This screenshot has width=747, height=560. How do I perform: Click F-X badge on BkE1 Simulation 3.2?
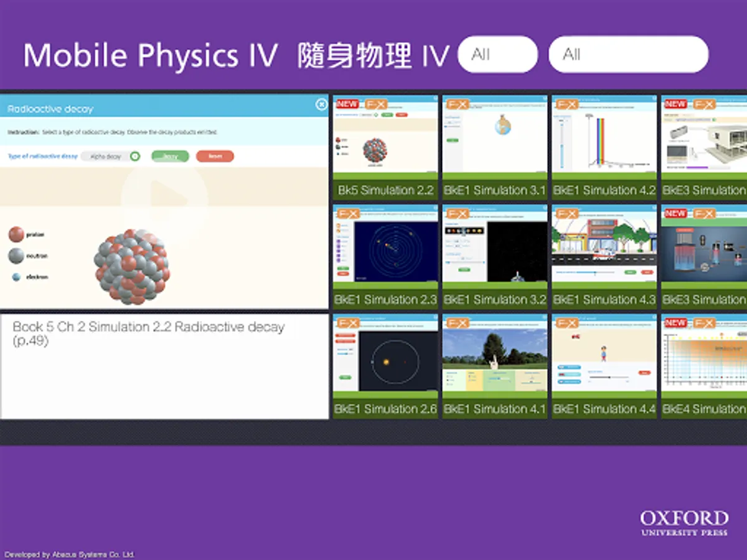458,213
